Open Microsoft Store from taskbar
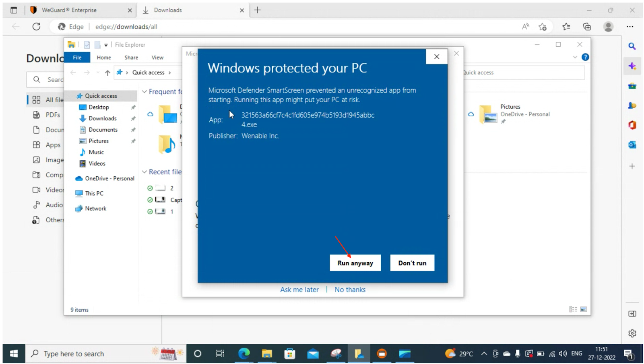 289,354
